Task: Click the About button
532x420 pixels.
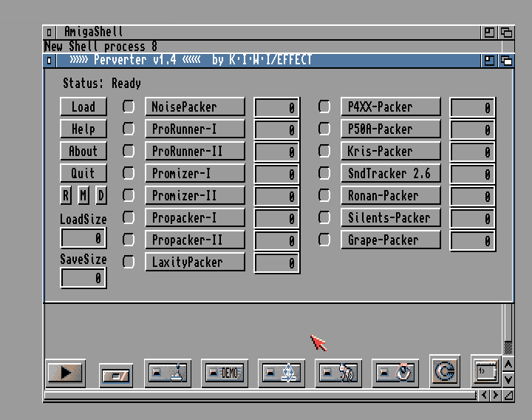Action: coord(83,151)
